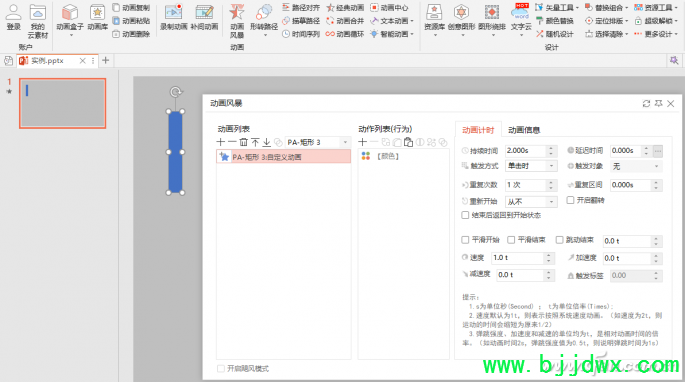This screenshot has height=382, width=685.
Task: Click 动画合并 merge animation
Action: click(x=345, y=21)
